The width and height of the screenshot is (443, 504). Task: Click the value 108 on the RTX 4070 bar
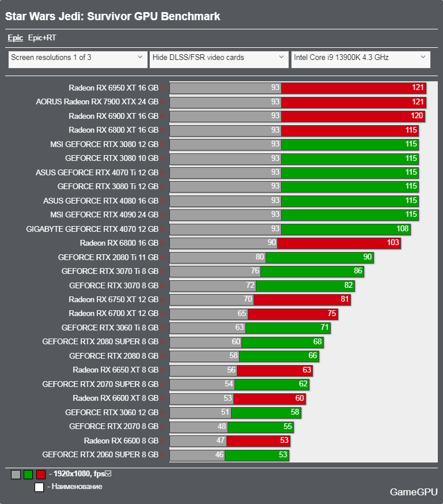(402, 228)
